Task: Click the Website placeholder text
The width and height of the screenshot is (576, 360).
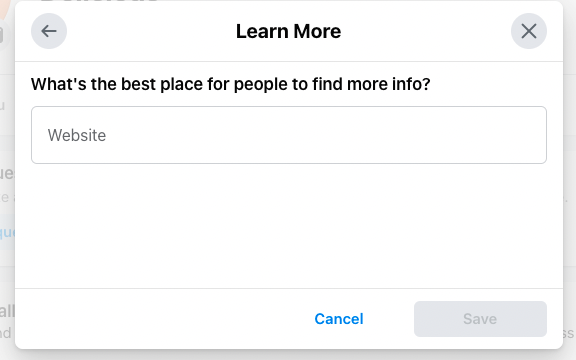Action: click(x=77, y=135)
